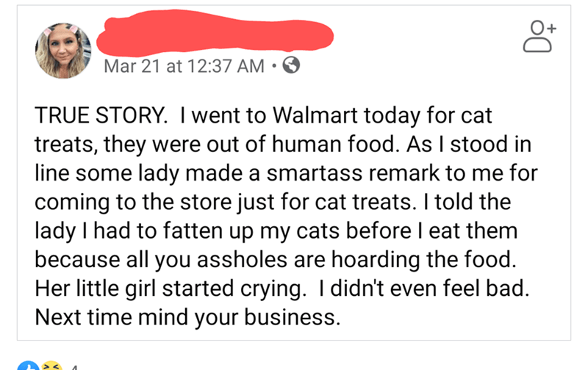The height and width of the screenshot is (370, 588).
Task: Open the poster's profile picture
Action: point(63,51)
